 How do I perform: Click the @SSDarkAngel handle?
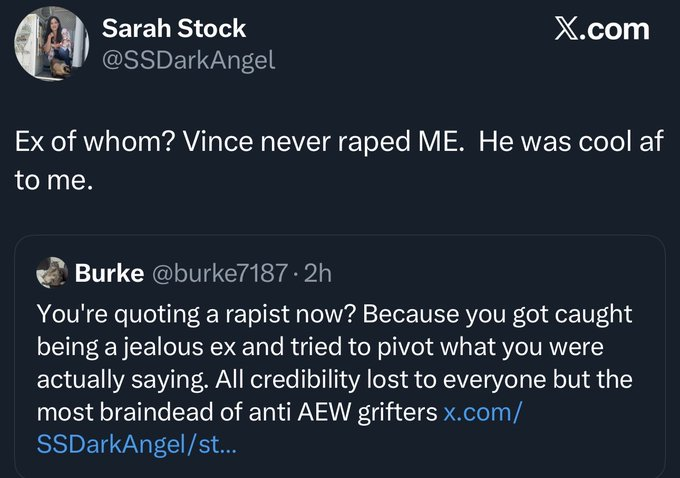click(188, 61)
